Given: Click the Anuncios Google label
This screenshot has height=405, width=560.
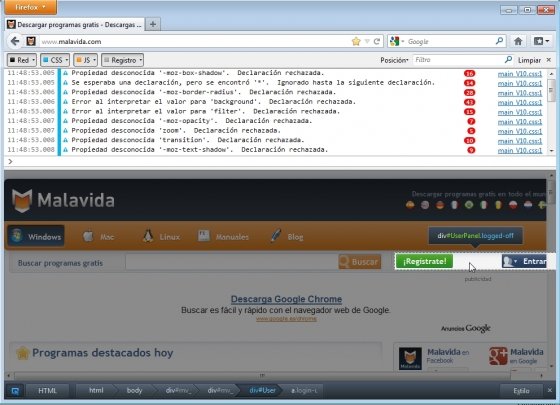Looking at the screenshot, I should 466,328.
